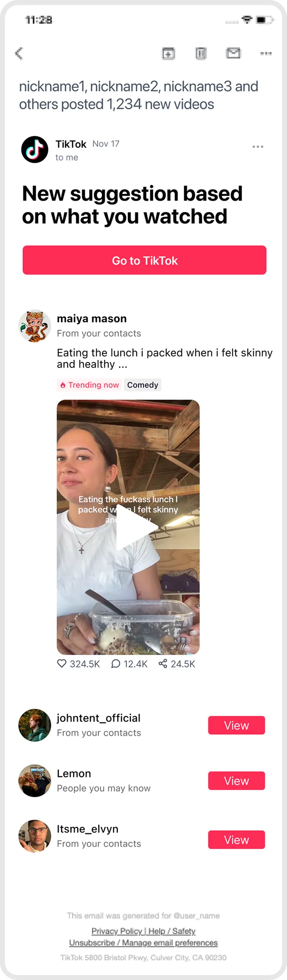Click the comments bubble icon
The width and height of the screenshot is (287, 980).
[x=116, y=664]
